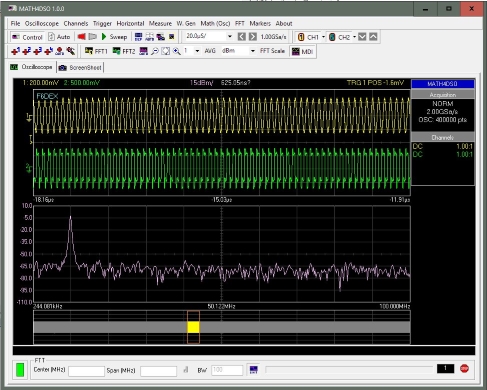Click the blue display settings icon after Sweep
The image size is (487, 390).
138,37
